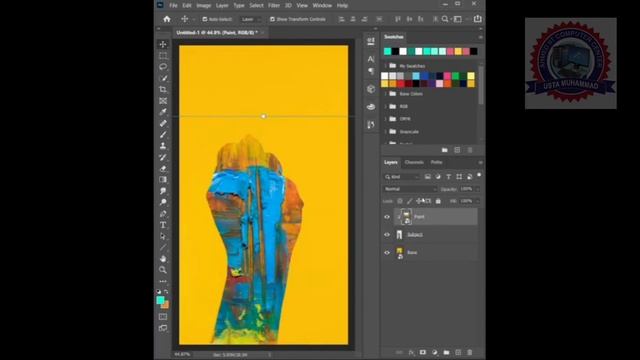Delete layer using Layers panel trash icon

tap(470, 352)
